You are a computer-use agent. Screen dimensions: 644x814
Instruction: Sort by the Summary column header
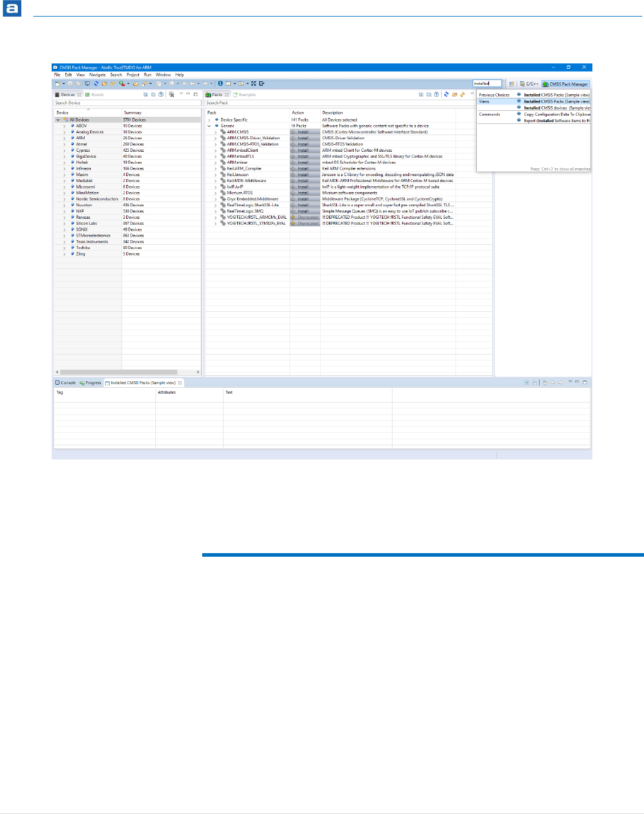point(161,113)
